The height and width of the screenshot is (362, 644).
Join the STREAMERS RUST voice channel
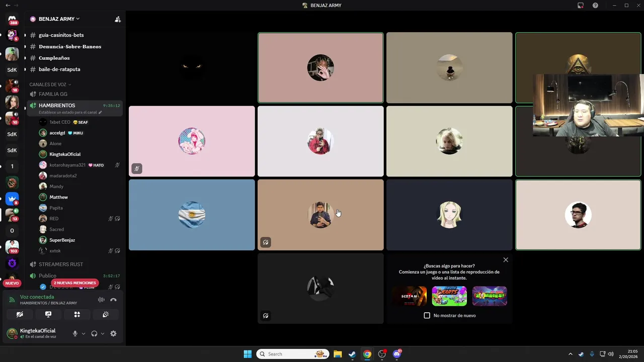(x=74, y=264)
